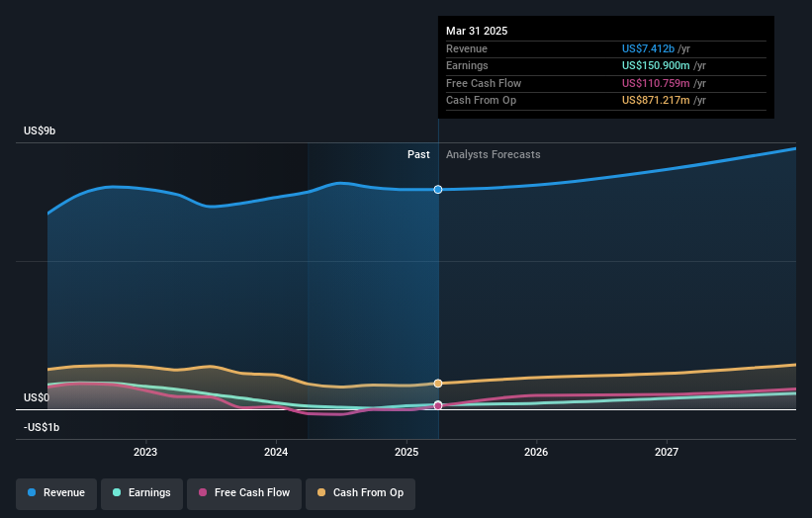Click the US$110.759m free cash flow value
This screenshot has height=518, width=812.
click(x=656, y=83)
